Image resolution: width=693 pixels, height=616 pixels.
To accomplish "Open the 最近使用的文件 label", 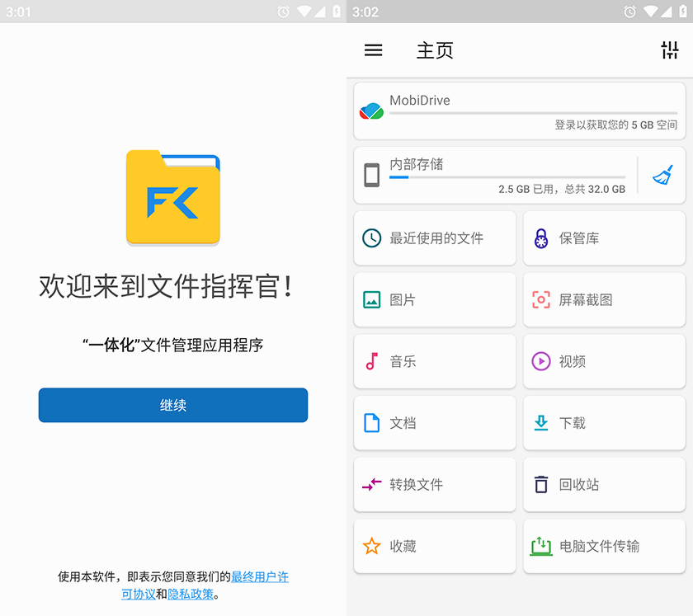I will (x=436, y=238).
